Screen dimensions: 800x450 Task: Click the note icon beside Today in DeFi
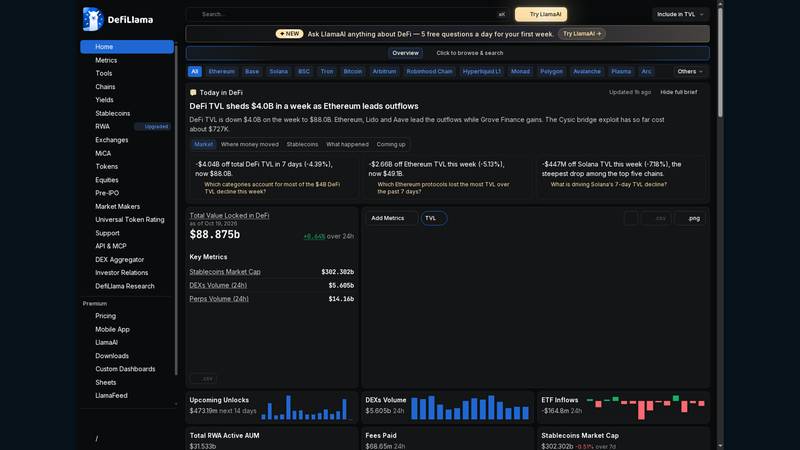pyautogui.click(x=193, y=92)
